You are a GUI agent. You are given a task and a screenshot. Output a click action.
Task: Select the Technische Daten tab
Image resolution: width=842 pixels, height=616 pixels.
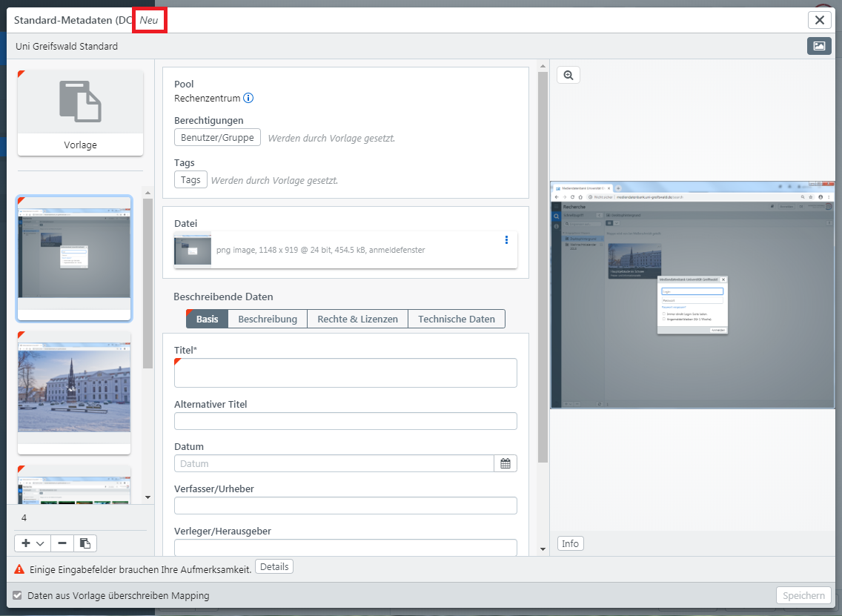pyautogui.click(x=456, y=319)
